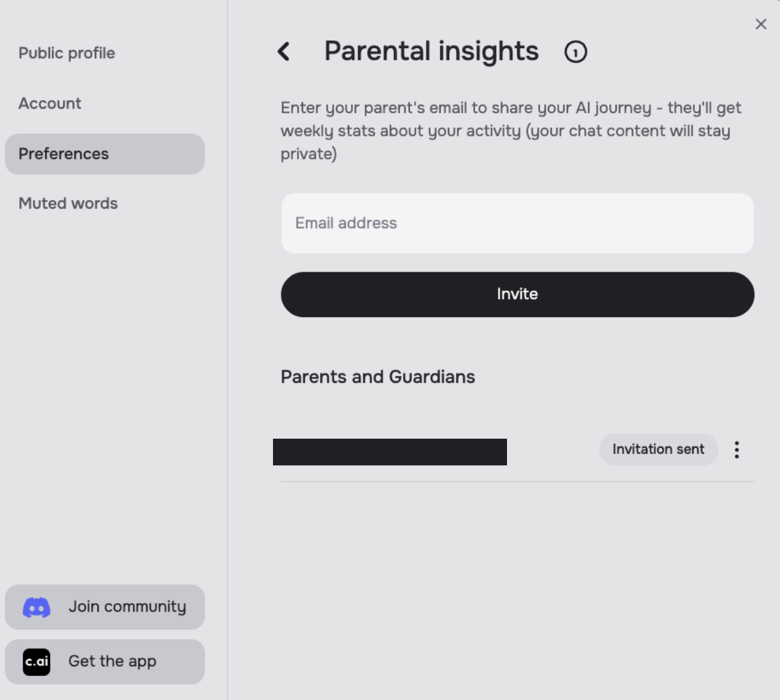Click the divider line under the guardian entry

click(517, 482)
